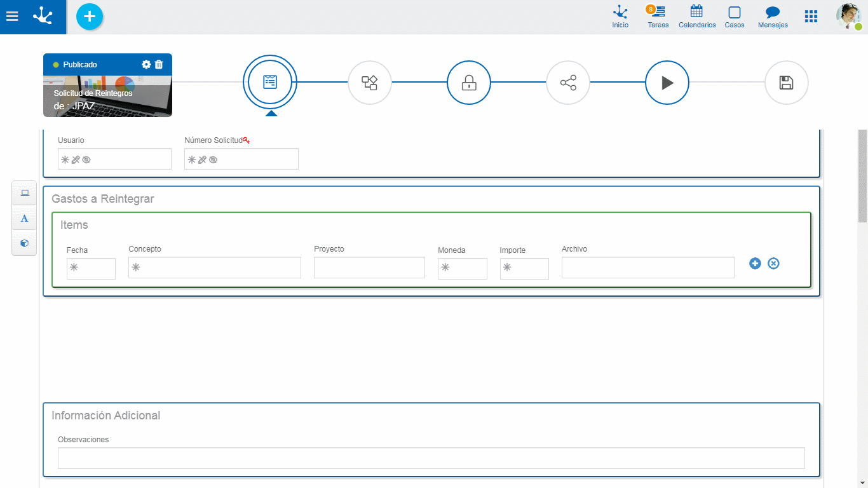Click the Publicado status label
Screen dimensions: 868x488
(x=80, y=65)
